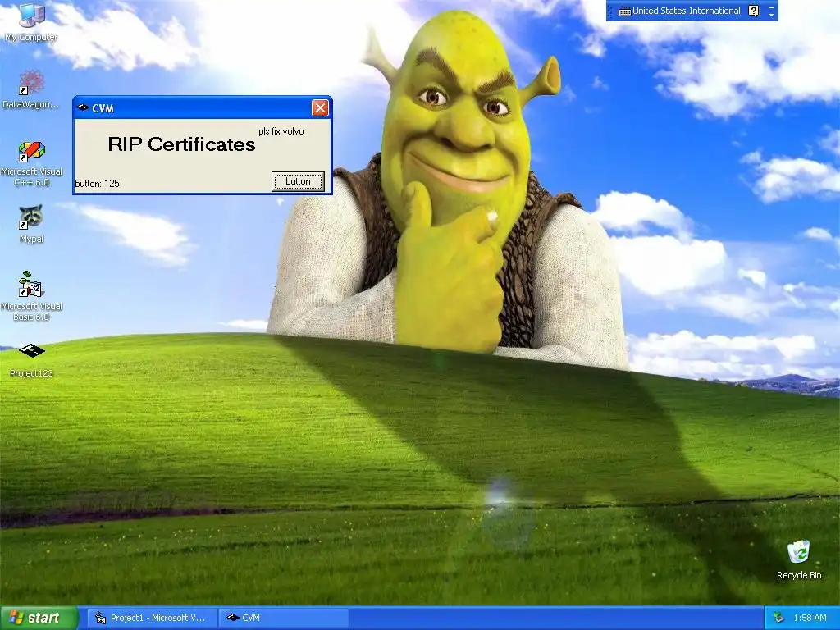The width and height of the screenshot is (840, 630).
Task: Click the language bar help icon
Action: tap(754, 11)
